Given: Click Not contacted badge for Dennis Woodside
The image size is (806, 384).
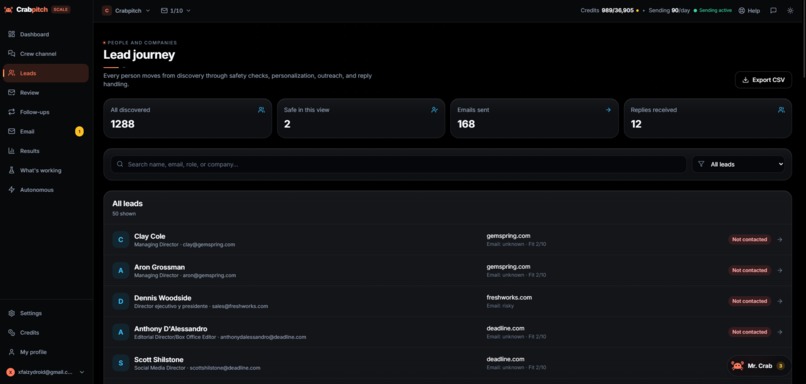Looking at the screenshot, I should pyautogui.click(x=749, y=301).
